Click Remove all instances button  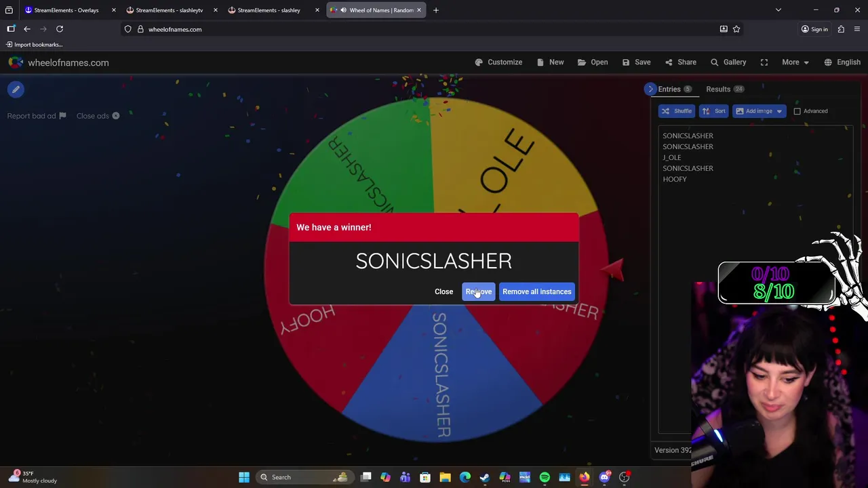click(536, 291)
